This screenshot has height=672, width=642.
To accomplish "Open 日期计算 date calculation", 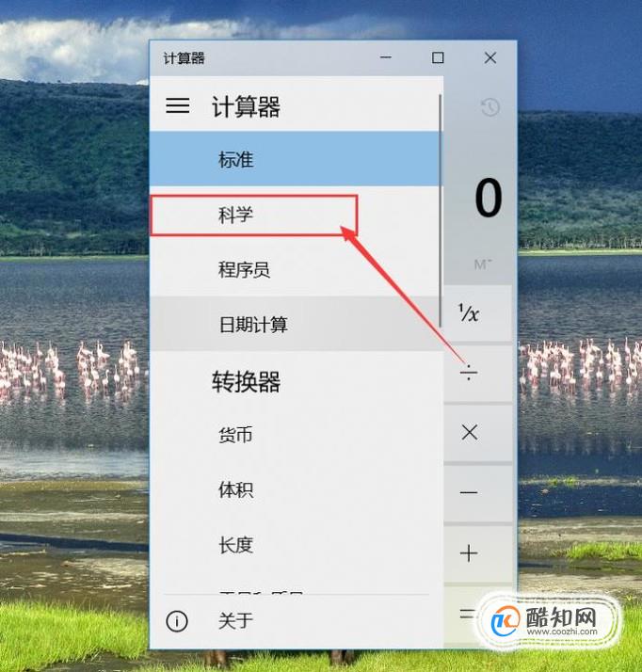I will coord(295,325).
